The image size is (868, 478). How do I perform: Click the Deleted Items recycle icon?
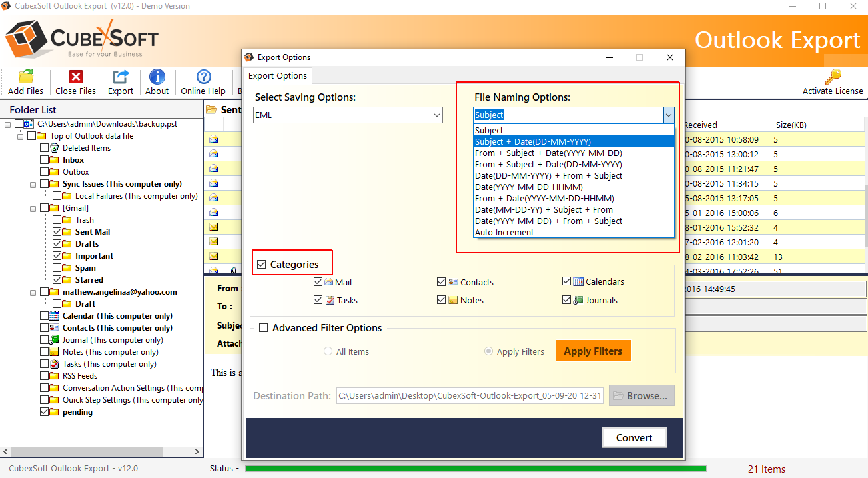tap(55, 148)
